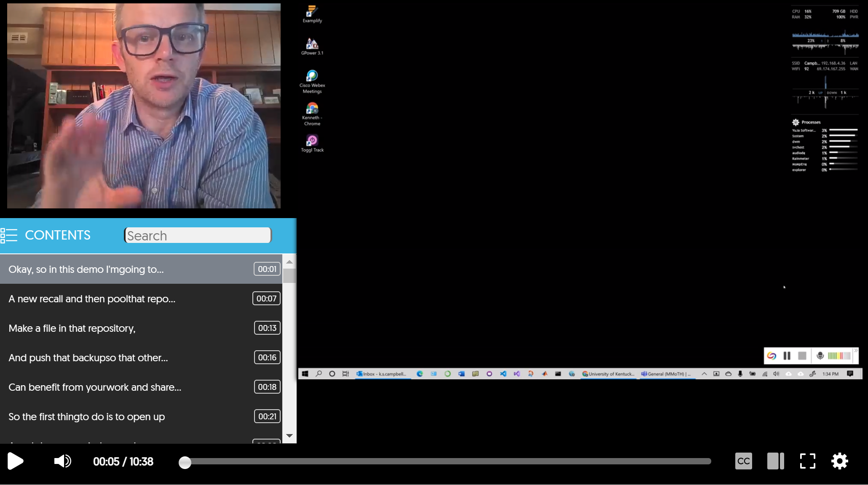Screen dimensions: 868x485
Task: Click the split-screen layout icon
Action: pos(775,461)
